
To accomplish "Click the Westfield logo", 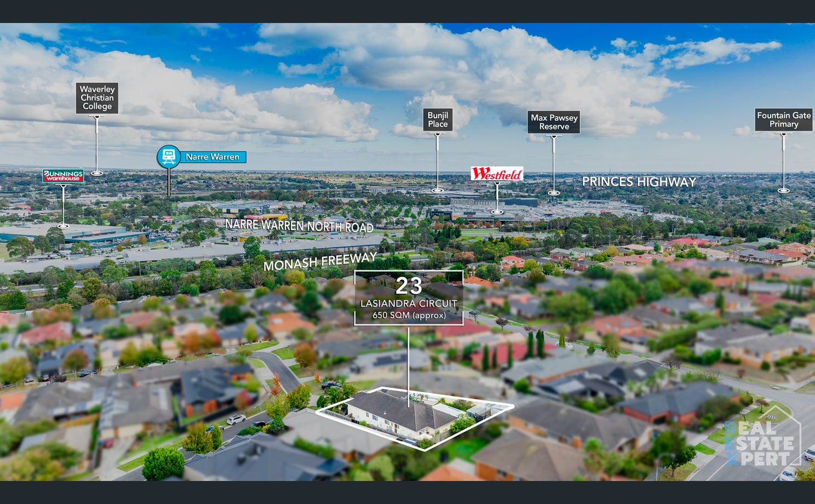I will point(497,174).
